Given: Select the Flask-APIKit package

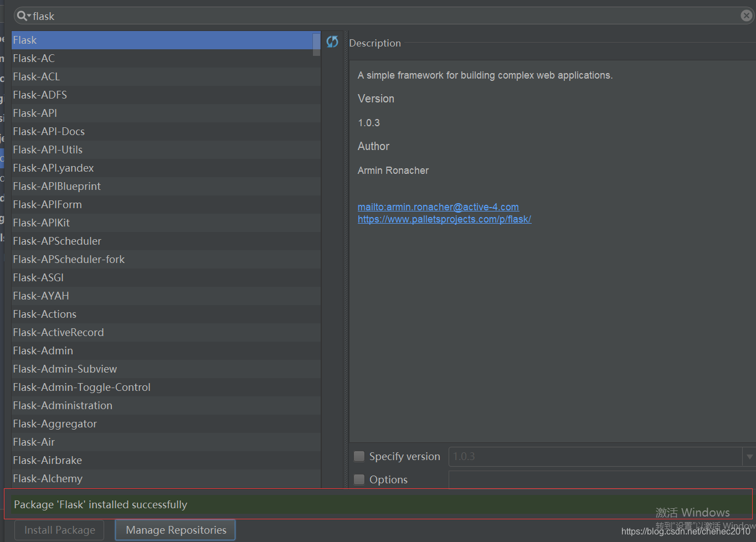Looking at the screenshot, I should coord(166,223).
